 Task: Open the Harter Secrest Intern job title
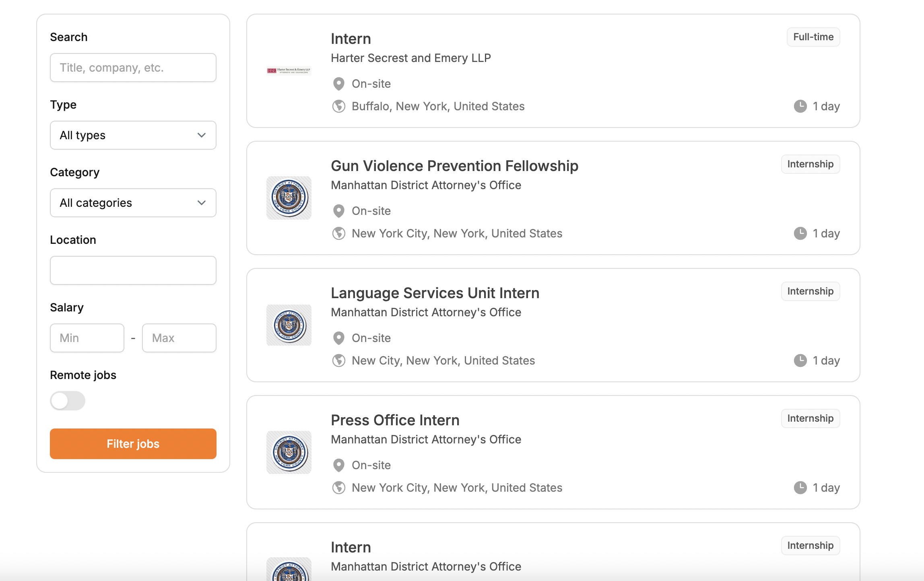[351, 39]
